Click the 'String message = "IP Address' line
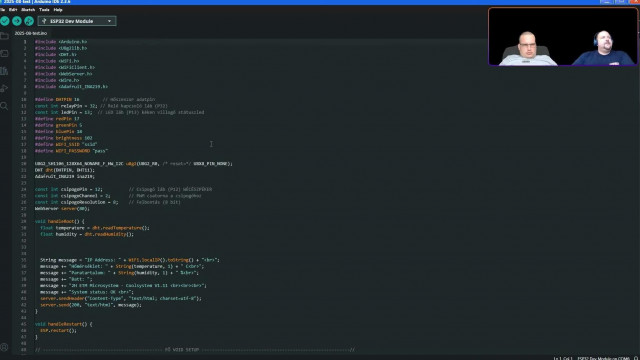This screenshot has width=640, height=360. [x=130, y=260]
